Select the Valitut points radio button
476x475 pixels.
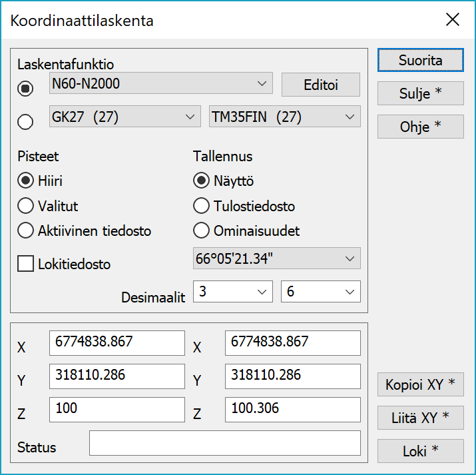click(26, 206)
